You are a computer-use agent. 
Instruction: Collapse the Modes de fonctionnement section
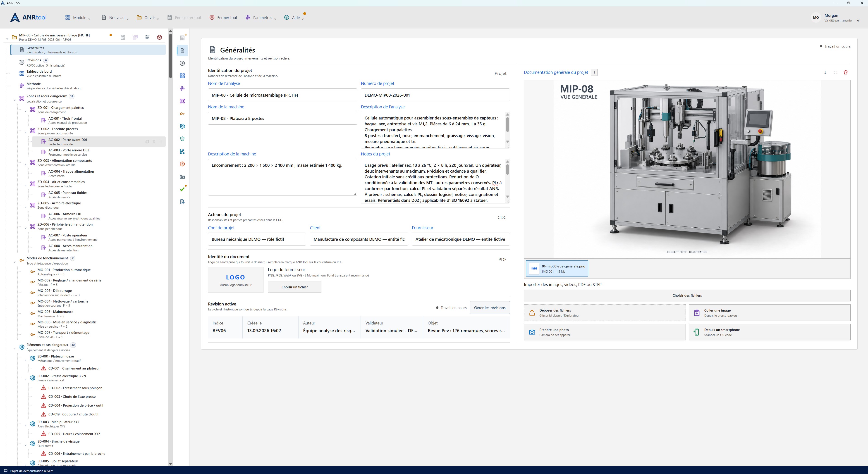click(14, 262)
